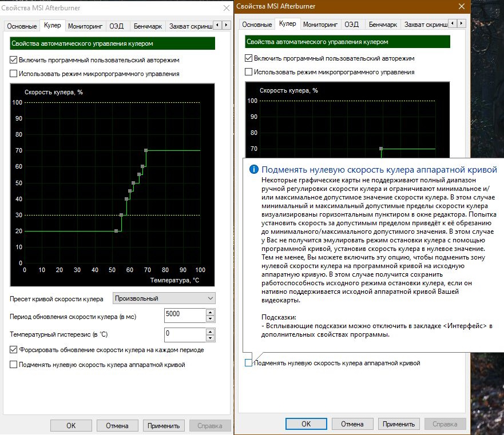Click the info icon in the tooltip
This screenshot has width=504, height=435.
pos(254,169)
